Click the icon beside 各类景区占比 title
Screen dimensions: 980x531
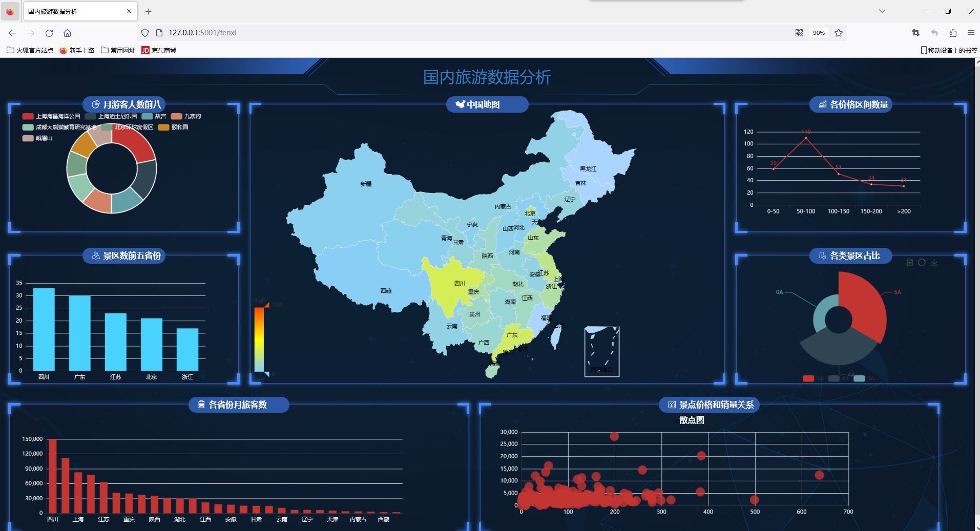823,256
